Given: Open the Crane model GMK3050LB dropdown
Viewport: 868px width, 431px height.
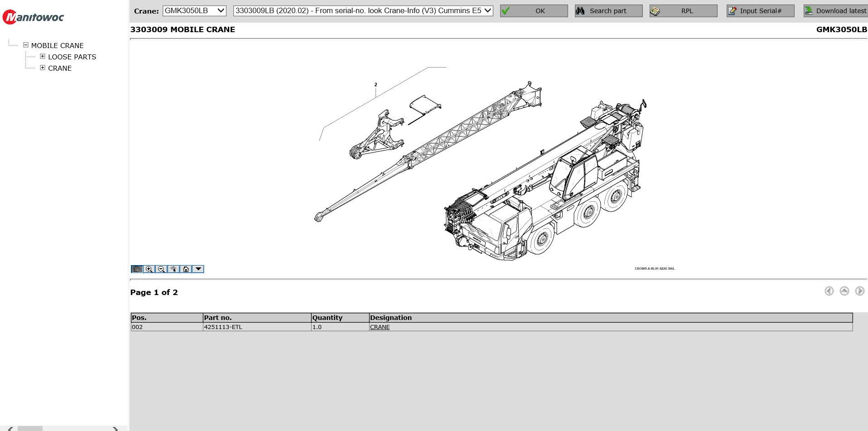Looking at the screenshot, I should (x=194, y=10).
